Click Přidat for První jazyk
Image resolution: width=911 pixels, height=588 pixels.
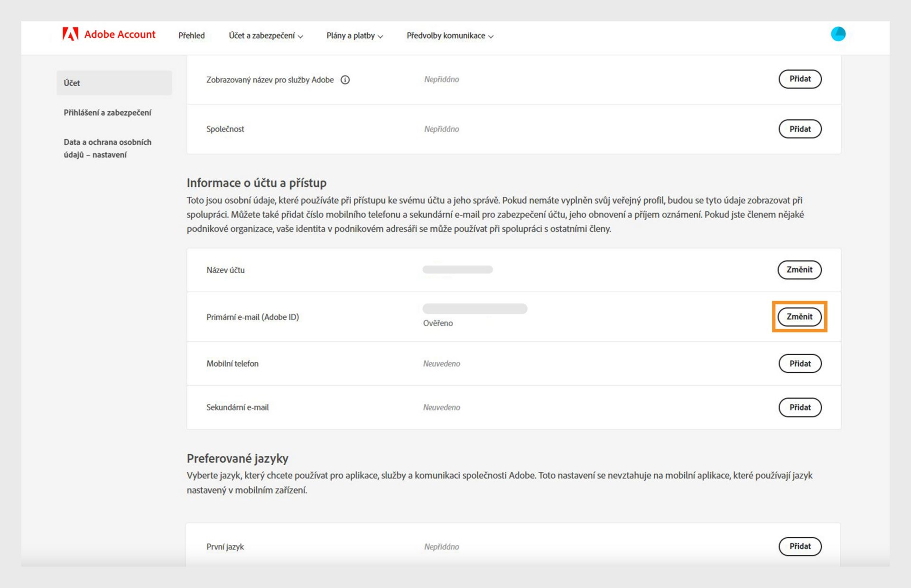click(799, 546)
